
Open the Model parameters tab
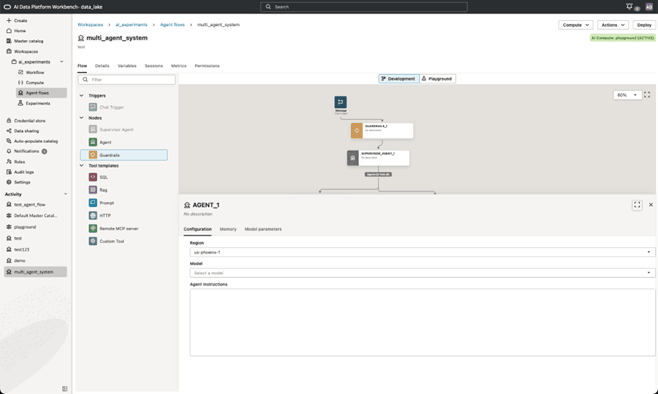(x=263, y=229)
